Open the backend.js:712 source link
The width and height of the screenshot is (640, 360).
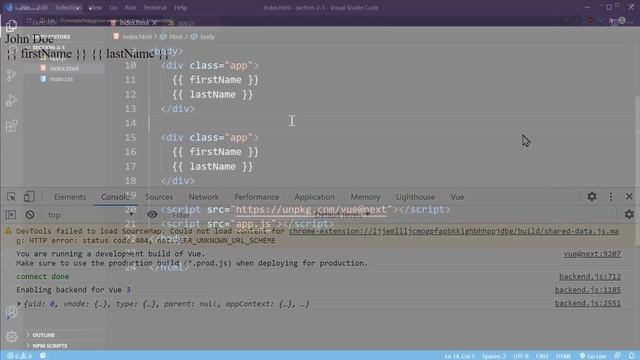pyautogui.click(x=590, y=277)
